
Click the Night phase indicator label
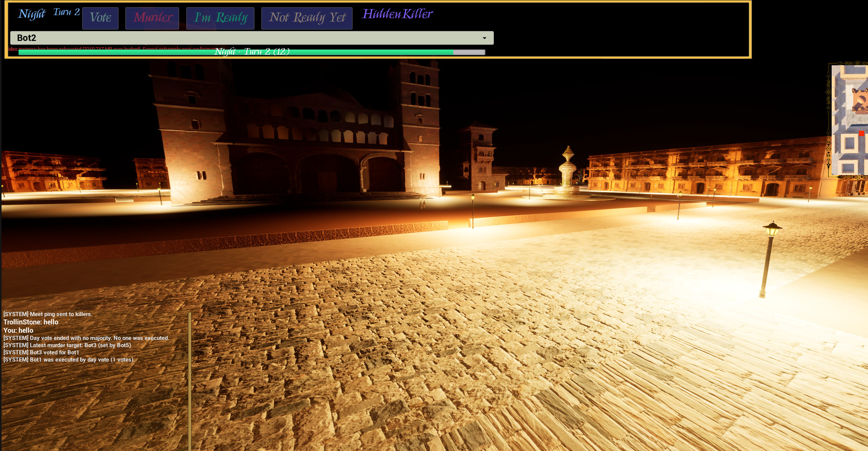(32, 14)
